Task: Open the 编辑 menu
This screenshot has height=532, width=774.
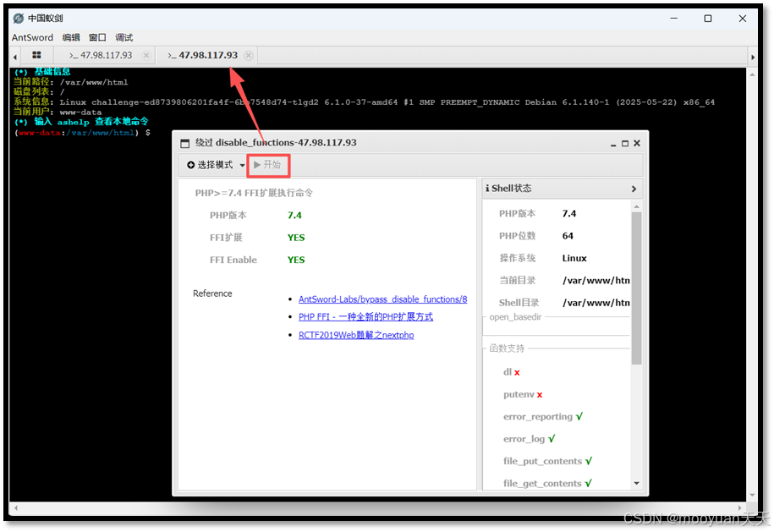Action: [x=71, y=37]
